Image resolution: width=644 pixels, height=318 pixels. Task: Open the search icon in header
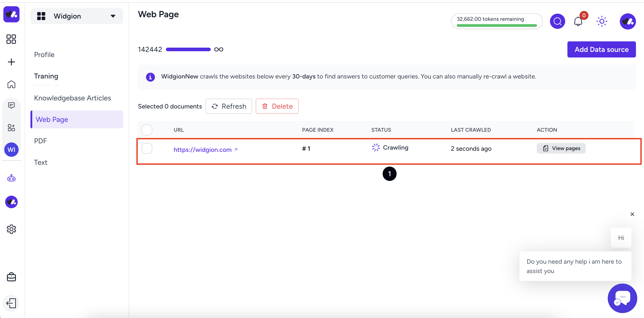tap(557, 21)
